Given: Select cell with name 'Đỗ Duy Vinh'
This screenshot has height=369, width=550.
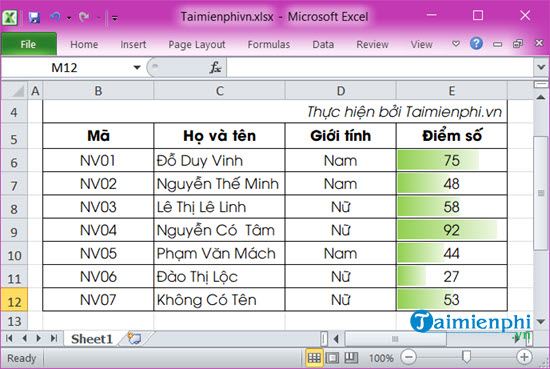Looking at the screenshot, I should click(x=220, y=160).
